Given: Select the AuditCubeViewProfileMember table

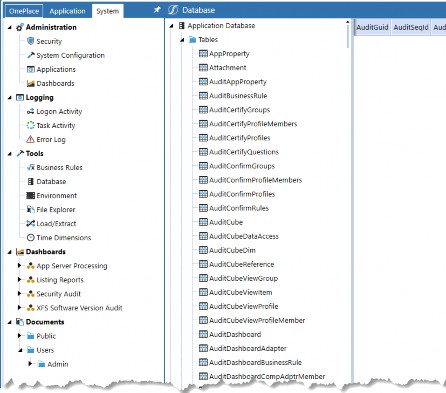Looking at the screenshot, I should tap(257, 320).
